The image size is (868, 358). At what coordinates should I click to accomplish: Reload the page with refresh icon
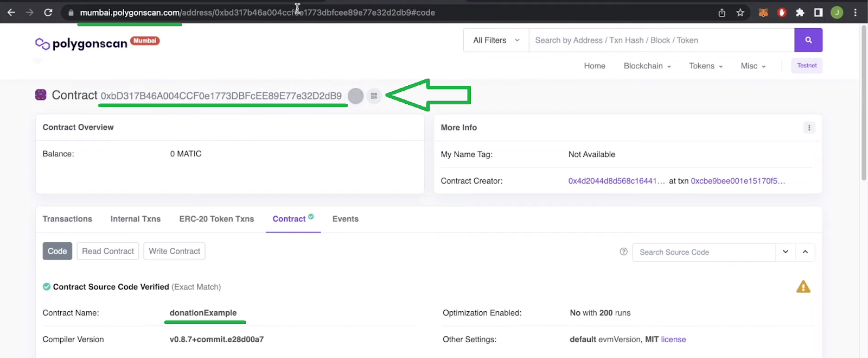[x=48, y=12]
